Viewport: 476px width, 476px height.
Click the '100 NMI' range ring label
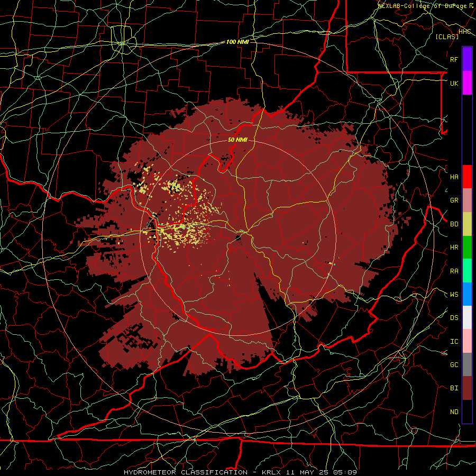coord(237,42)
